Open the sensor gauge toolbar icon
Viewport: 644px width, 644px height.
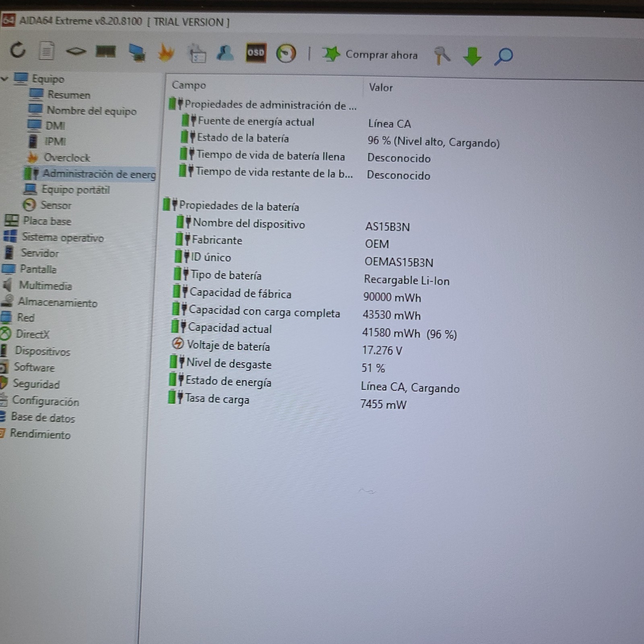[286, 54]
